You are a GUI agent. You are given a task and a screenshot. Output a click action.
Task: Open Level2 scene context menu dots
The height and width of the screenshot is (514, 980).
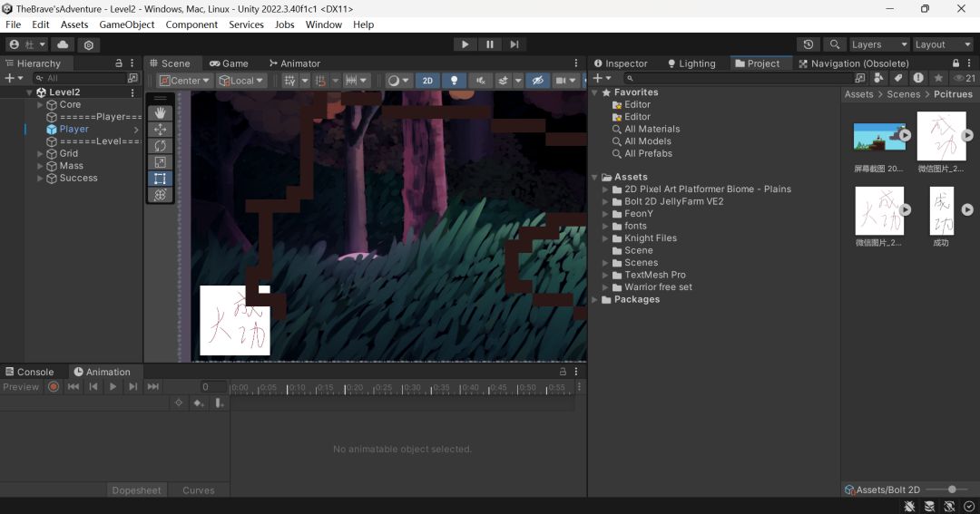132,92
